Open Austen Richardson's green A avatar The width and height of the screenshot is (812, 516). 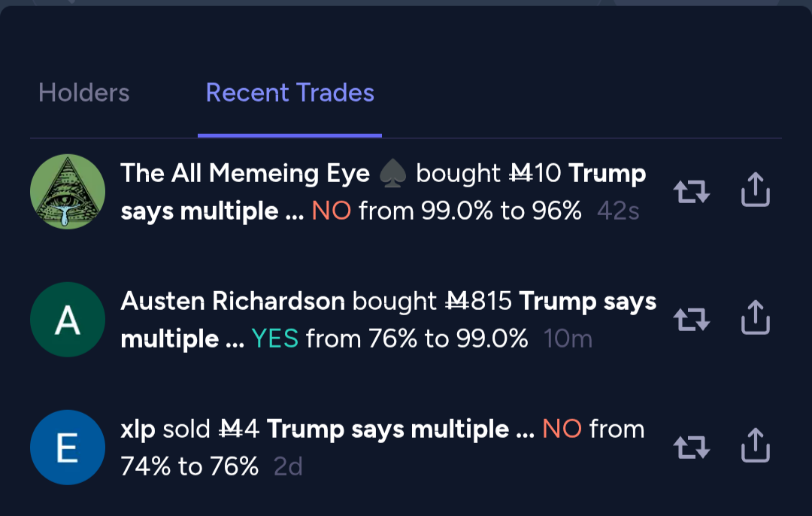pos(68,320)
